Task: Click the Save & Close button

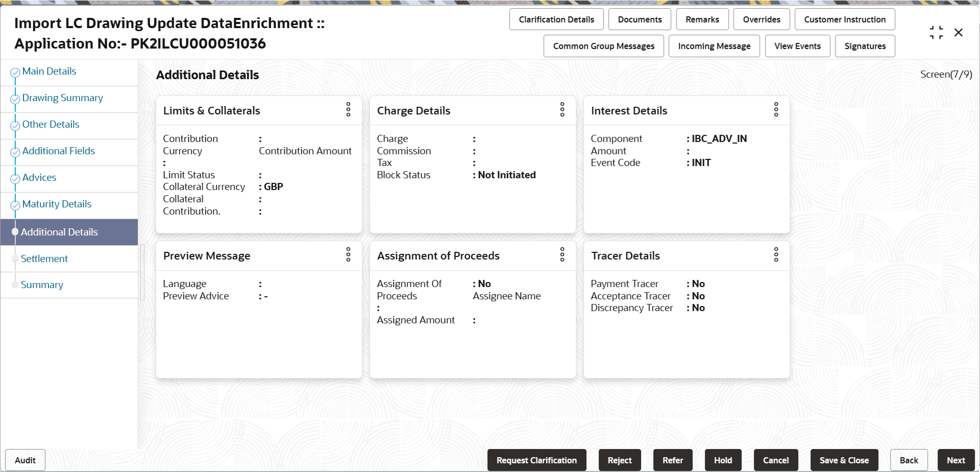Action: (844, 460)
